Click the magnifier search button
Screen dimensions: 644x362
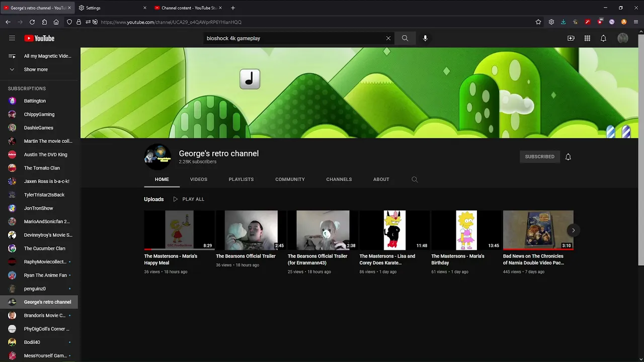point(405,38)
